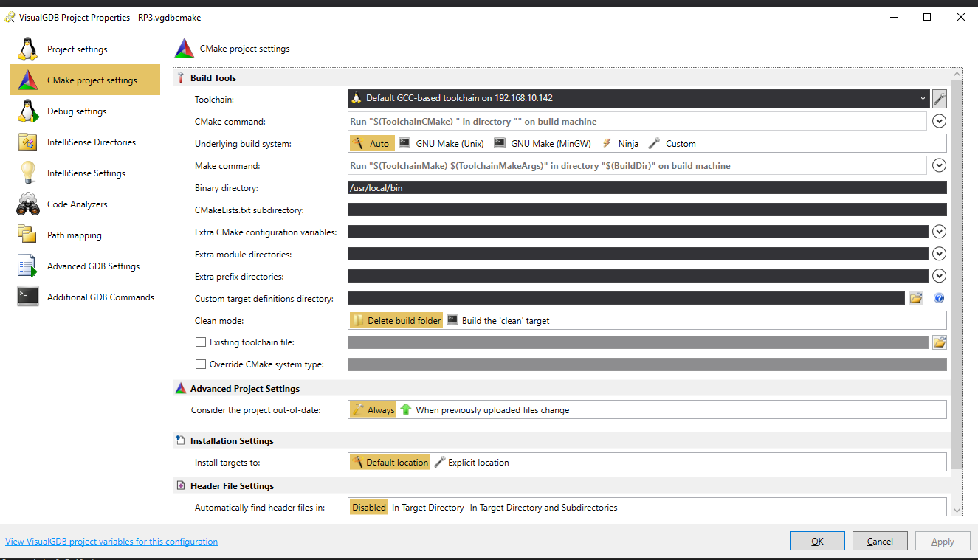This screenshot has width=978, height=560.
Task: Set header file search to Disabled
Action: (x=368, y=508)
